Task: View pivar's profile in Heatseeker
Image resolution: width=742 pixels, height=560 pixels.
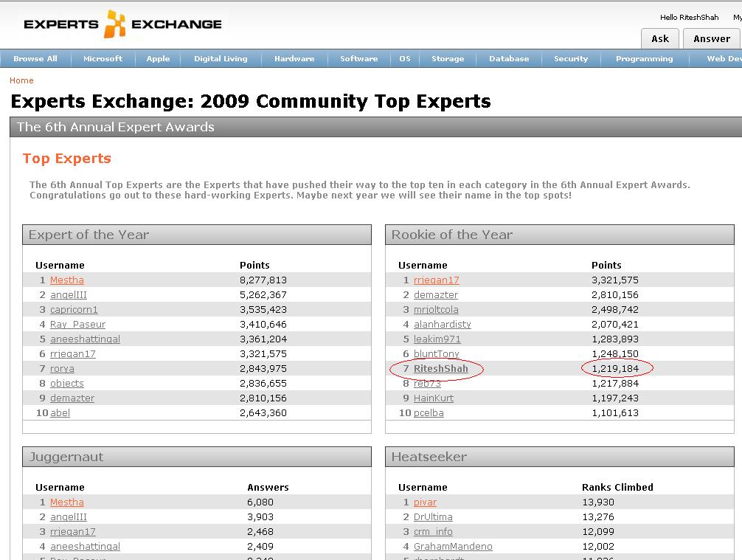Action: [x=425, y=502]
